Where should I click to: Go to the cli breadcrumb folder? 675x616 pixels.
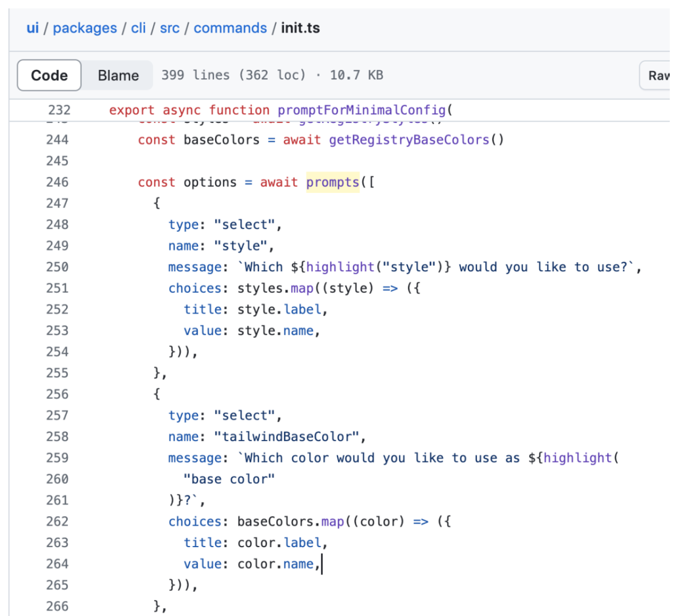pyautogui.click(x=138, y=28)
